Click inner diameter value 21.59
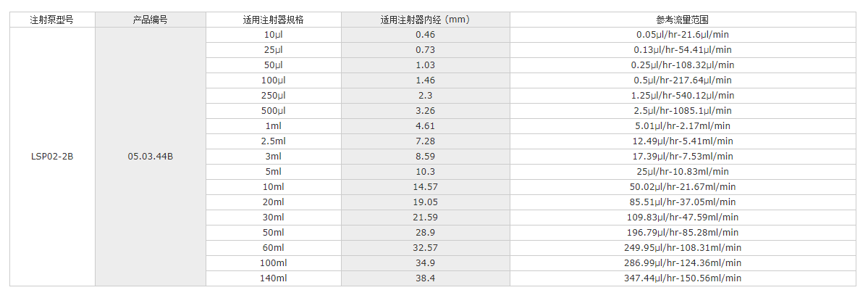The width and height of the screenshot is (868, 298). point(425,217)
